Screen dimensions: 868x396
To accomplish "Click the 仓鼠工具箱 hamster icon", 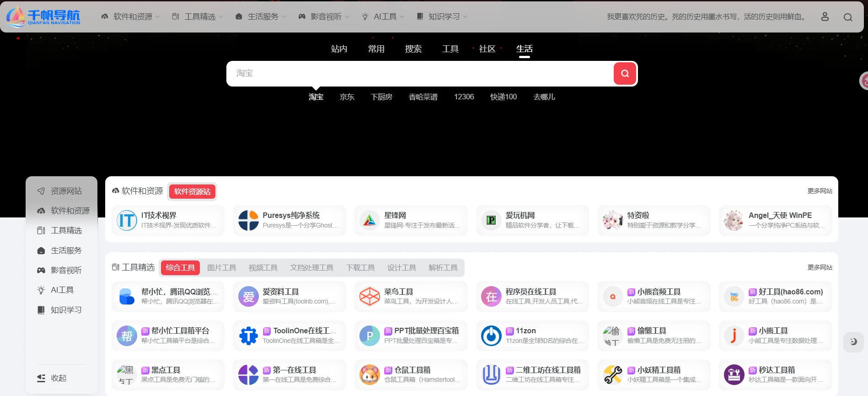I will click(x=370, y=375).
